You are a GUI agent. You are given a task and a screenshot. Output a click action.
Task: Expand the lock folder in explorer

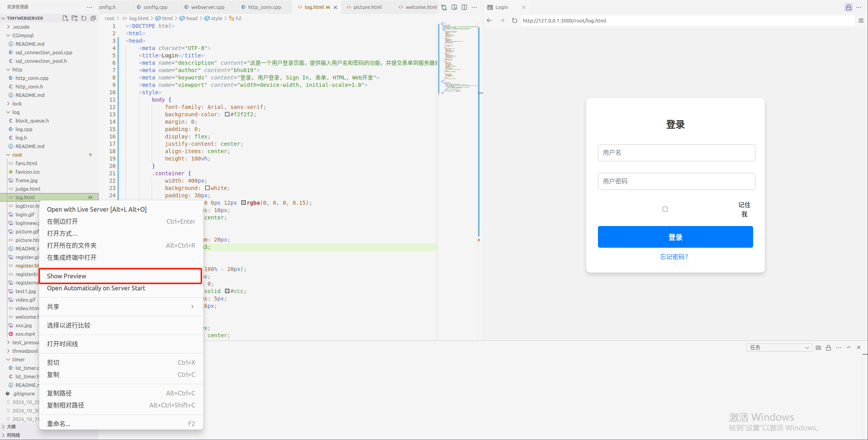pyautogui.click(x=17, y=104)
